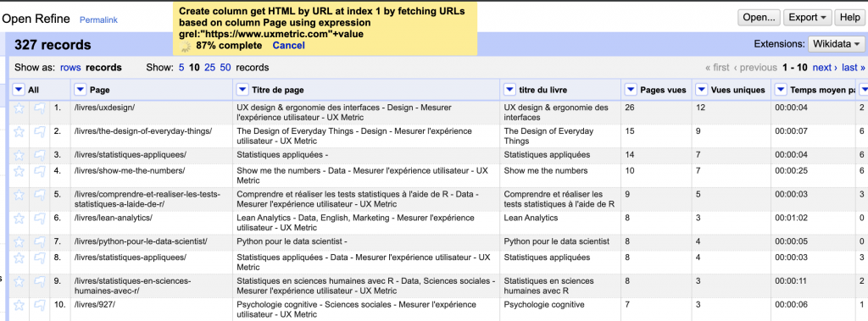
Task: Star row 2 the-design-of-everyday-things
Action: click(x=19, y=132)
